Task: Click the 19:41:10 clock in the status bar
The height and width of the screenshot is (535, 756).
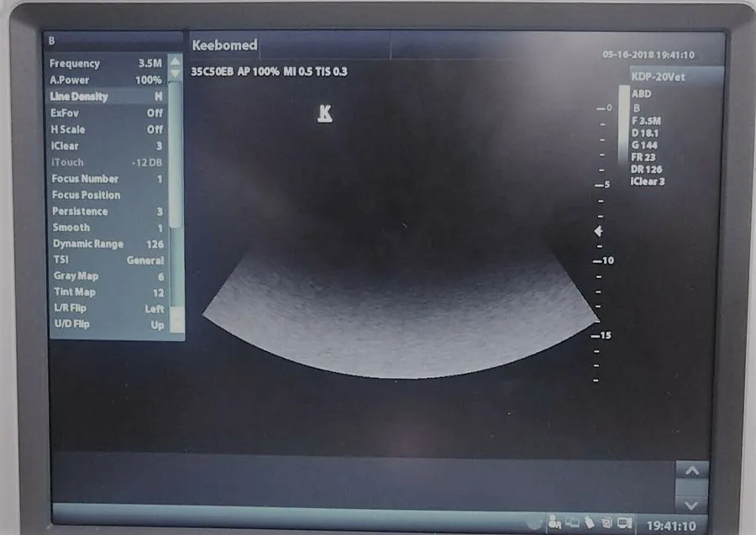Action: click(671, 526)
